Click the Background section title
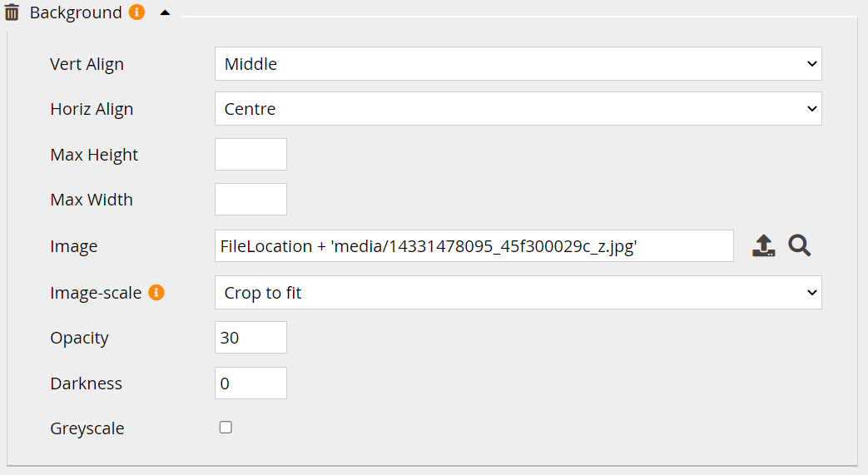Screen dimensions: 868x475 76,13
